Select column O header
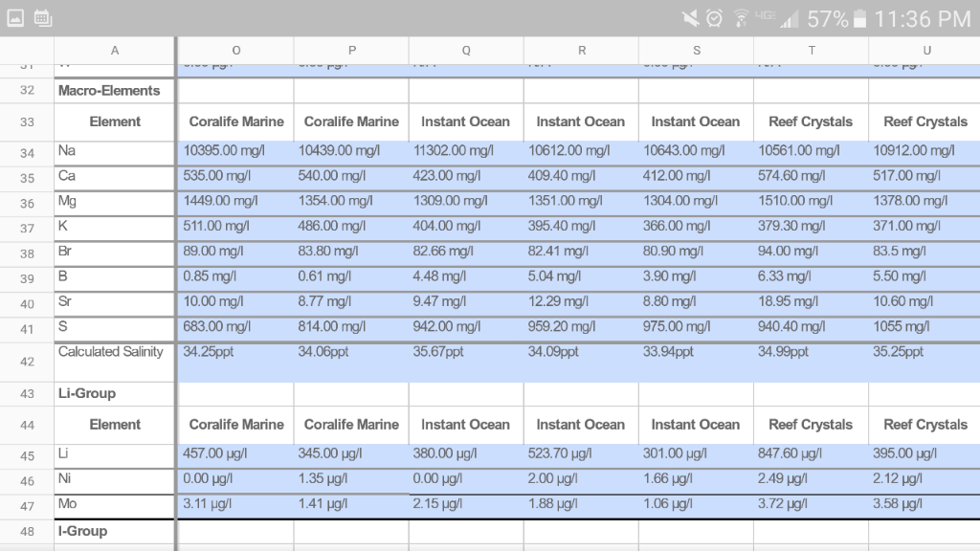This screenshot has height=551, width=980. 236,51
